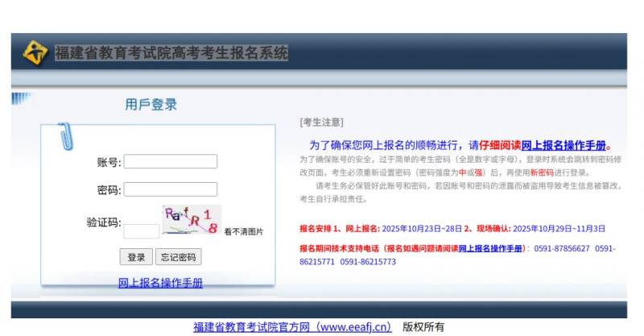Open 网上报名操作手册 link in the technical support line
The image size is (644, 336).
pos(491,249)
